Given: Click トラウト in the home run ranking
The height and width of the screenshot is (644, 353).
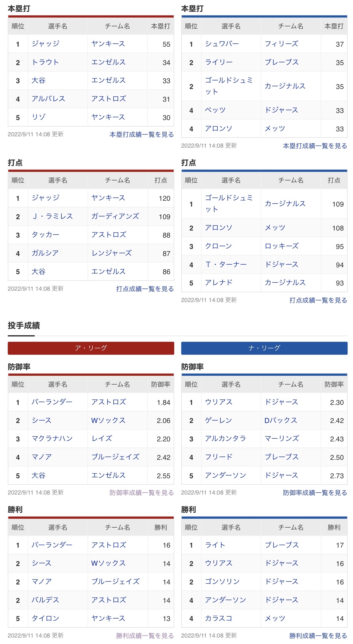Looking at the screenshot, I should tap(45, 62).
